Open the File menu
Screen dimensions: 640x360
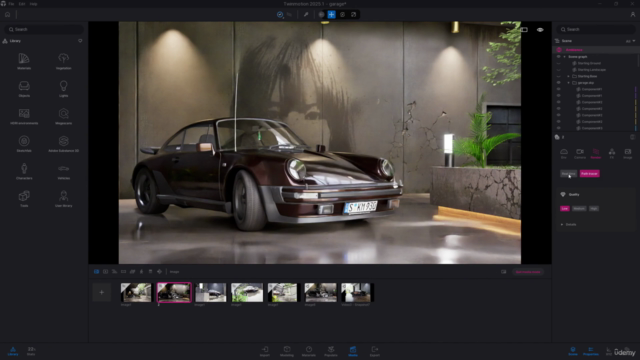pos(11,4)
